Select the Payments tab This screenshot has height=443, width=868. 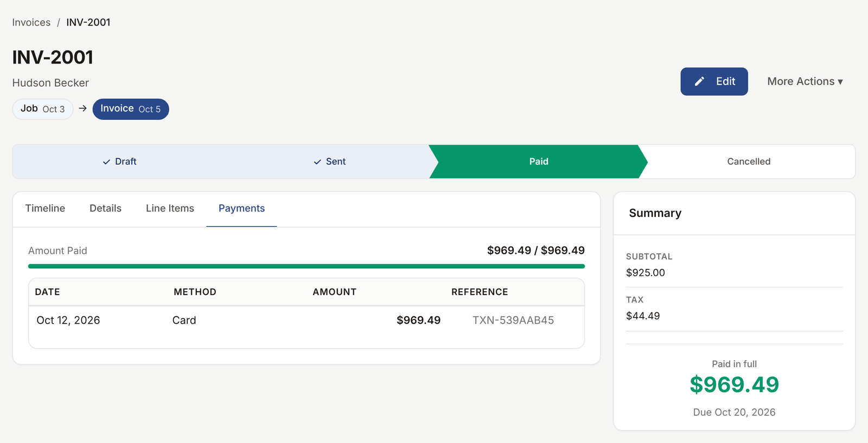tap(241, 208)
